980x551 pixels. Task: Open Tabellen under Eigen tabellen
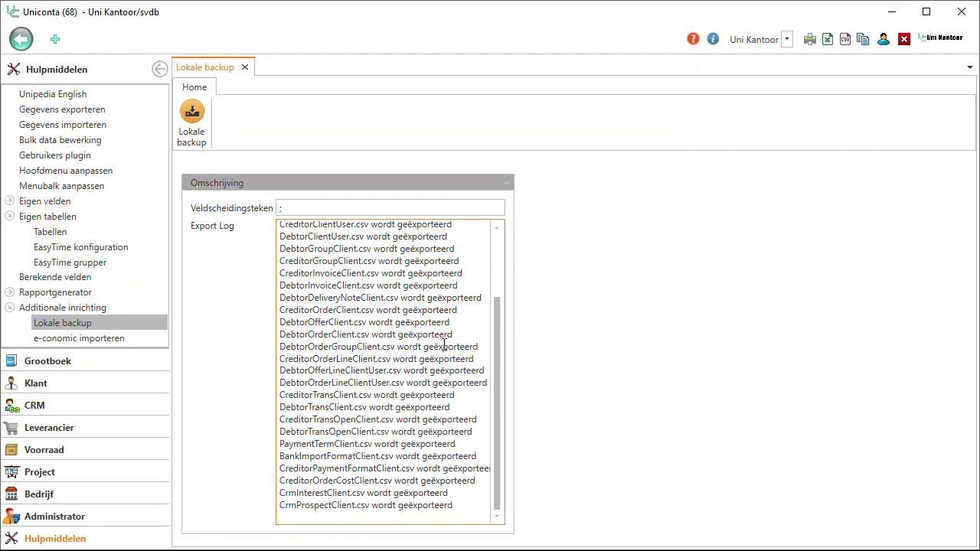[x=50, y=232]
